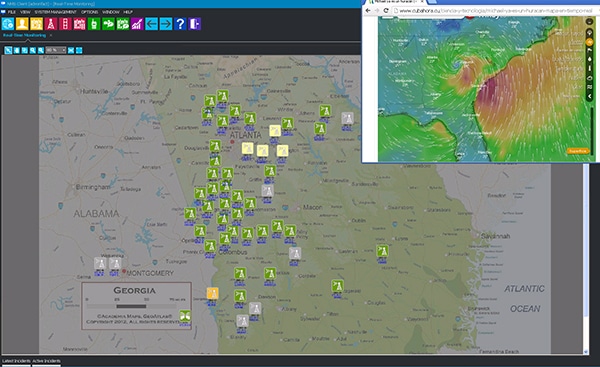Open the map zoom percentage dropdown
Viewport: 600px width, 367px height.
[56, 50]
